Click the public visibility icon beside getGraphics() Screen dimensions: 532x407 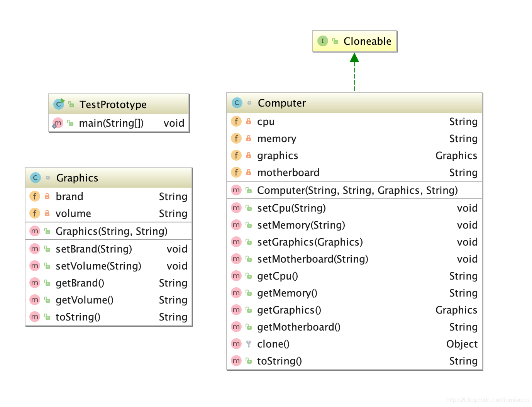click(x=249, y=310)
